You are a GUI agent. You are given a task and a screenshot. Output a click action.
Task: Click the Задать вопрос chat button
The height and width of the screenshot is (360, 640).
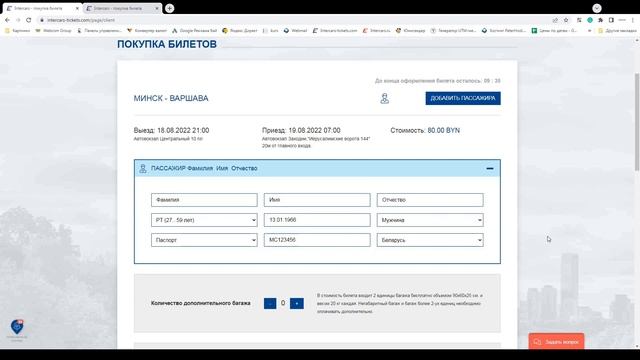click(556, 342)
